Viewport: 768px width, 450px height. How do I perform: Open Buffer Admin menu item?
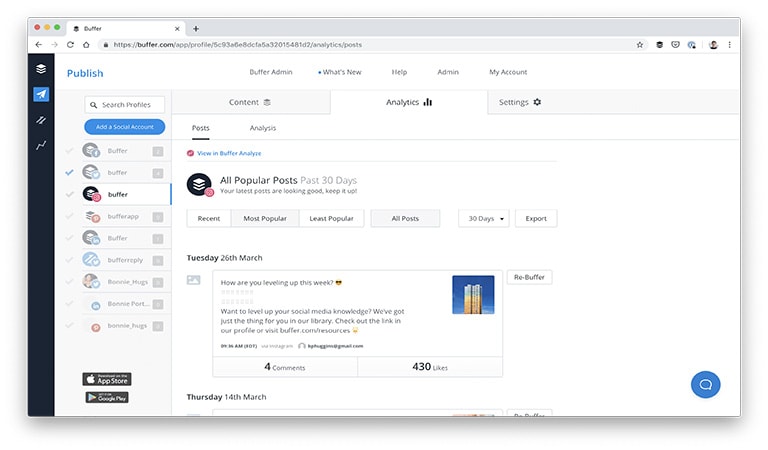pyautogui.click(x=271, y=72)
